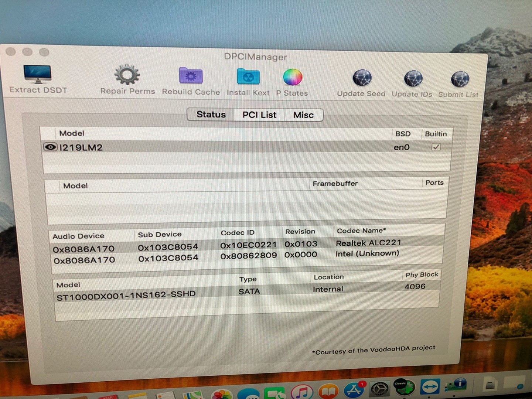Open FaceTime from the Dock

(275, 393)
